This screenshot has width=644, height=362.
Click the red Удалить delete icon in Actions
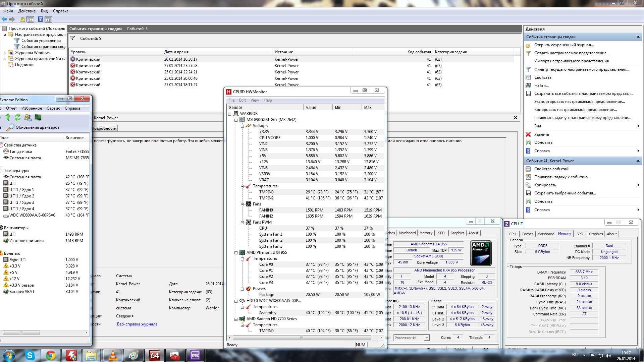tap(528, 134)
